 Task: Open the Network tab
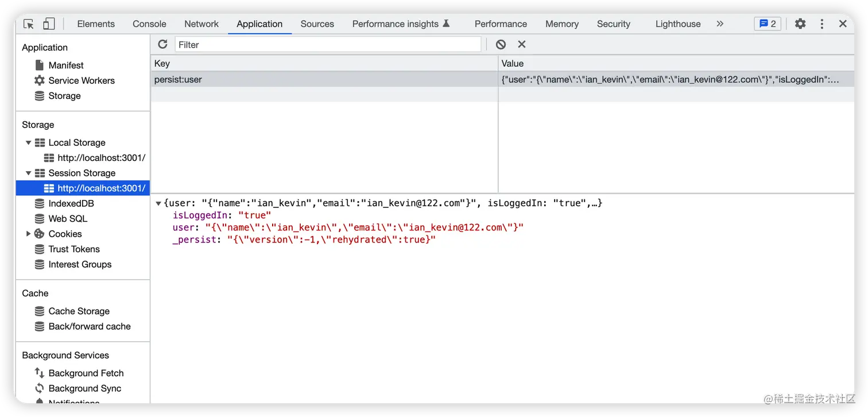click(201, 24)
